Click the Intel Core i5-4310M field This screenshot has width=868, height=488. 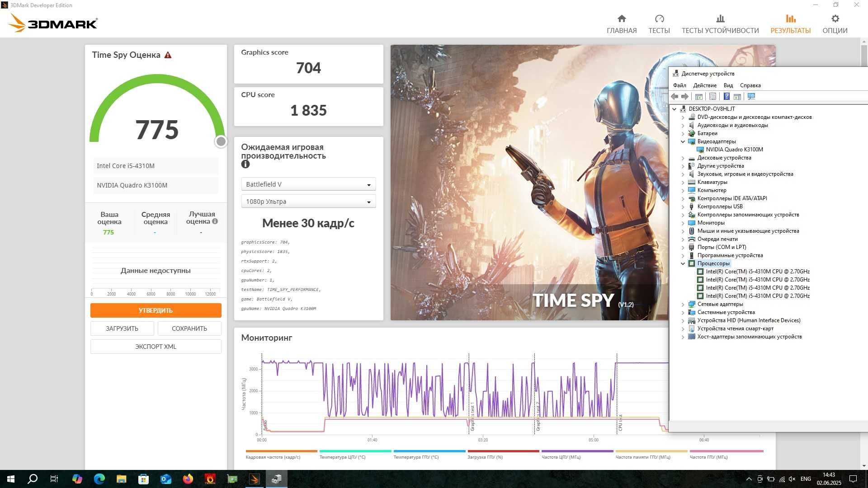click(156, 166)
